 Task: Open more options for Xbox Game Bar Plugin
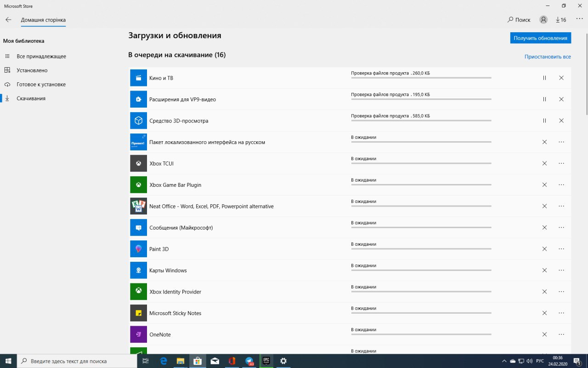[x=561, y=185]
